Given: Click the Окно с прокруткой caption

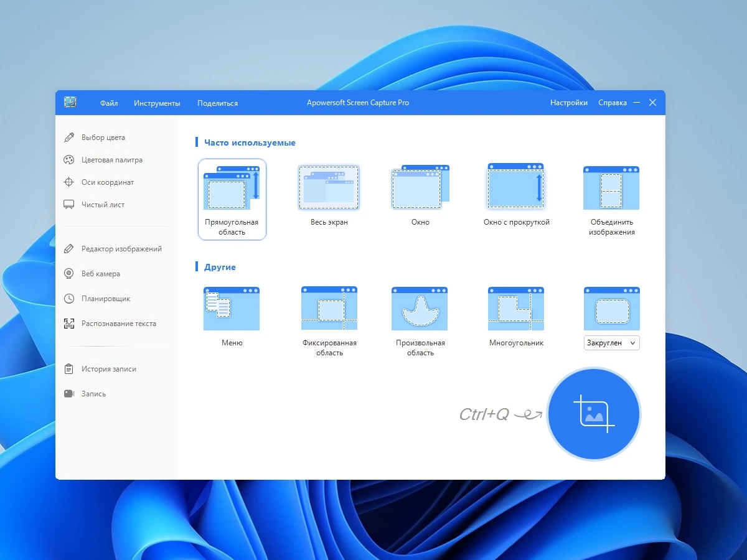Looking at the screenshot, I should coord(517,222).
